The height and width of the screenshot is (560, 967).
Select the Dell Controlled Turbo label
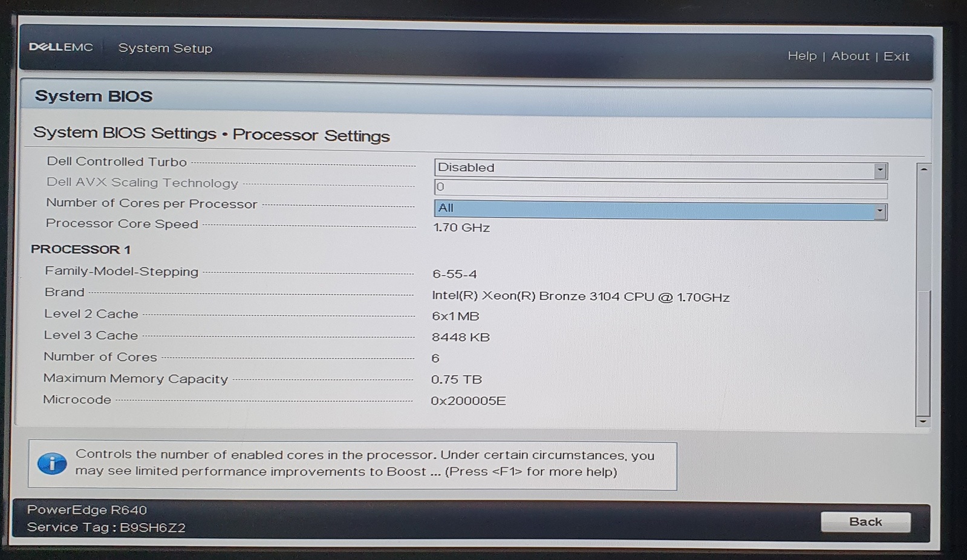point(117,161)
